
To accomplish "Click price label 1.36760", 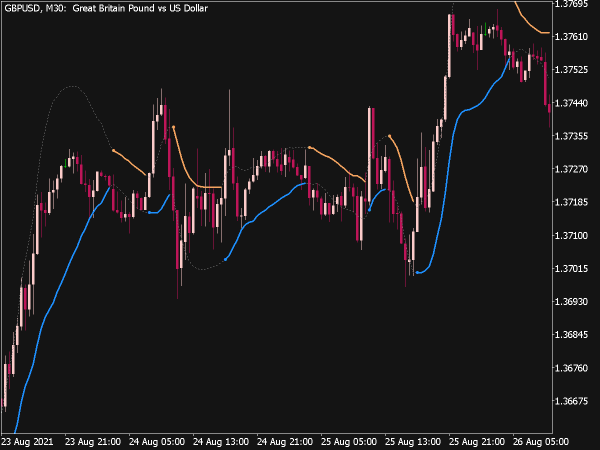I will coord(571,368).
